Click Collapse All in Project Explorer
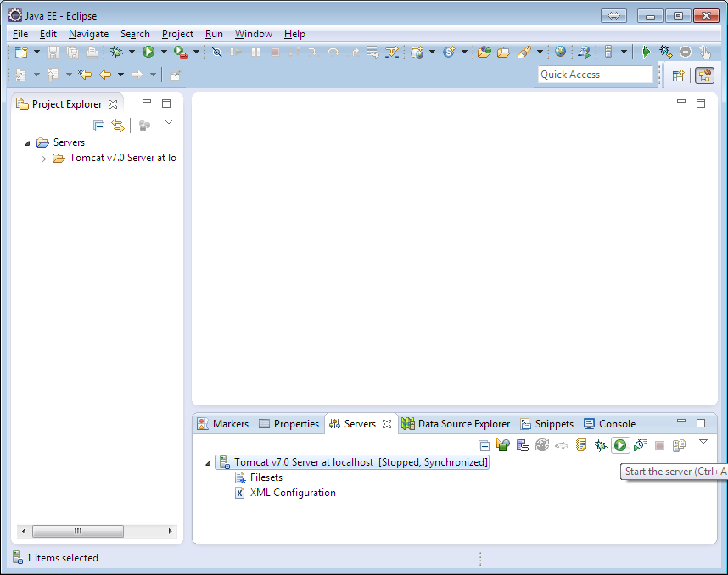 [x=99, y=126]
